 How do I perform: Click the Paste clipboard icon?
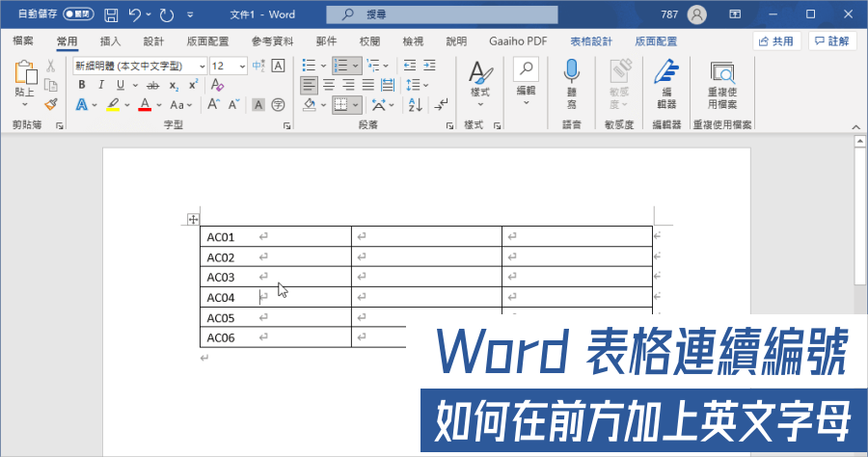(25, 72)
